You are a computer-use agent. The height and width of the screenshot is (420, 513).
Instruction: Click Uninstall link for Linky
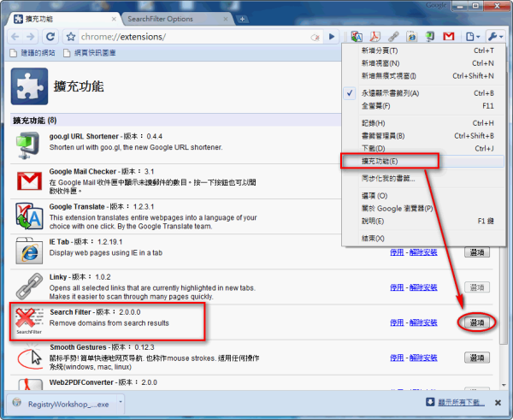[x=423, y=287]
